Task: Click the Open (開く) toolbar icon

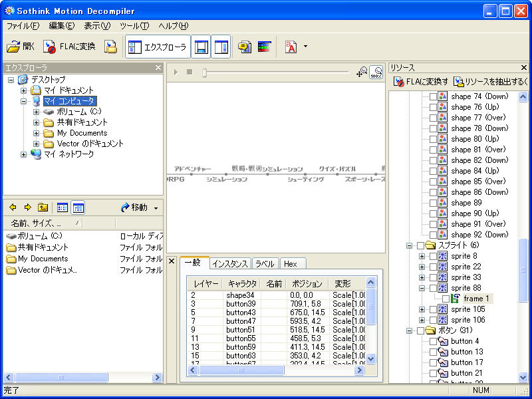Action: [x=21, y=47]
